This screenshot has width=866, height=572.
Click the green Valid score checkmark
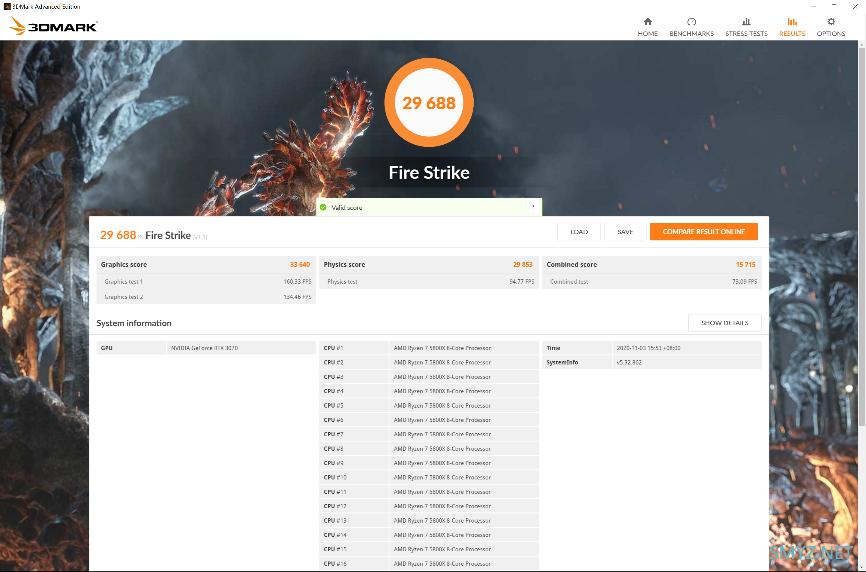pos(323,208)
